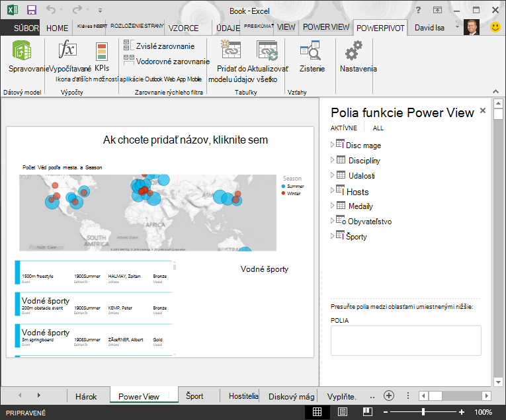Switch to the HOME ribbon tab
This screenshot has height=420, width=506.
pyautogui.click(x=57, y=28)
